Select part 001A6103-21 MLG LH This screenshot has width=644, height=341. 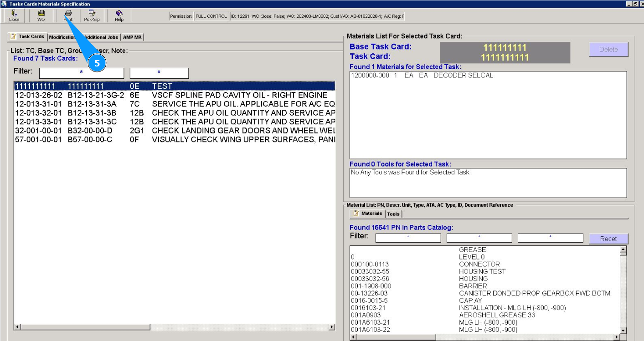pyautogui.click(x=485, y=322)
